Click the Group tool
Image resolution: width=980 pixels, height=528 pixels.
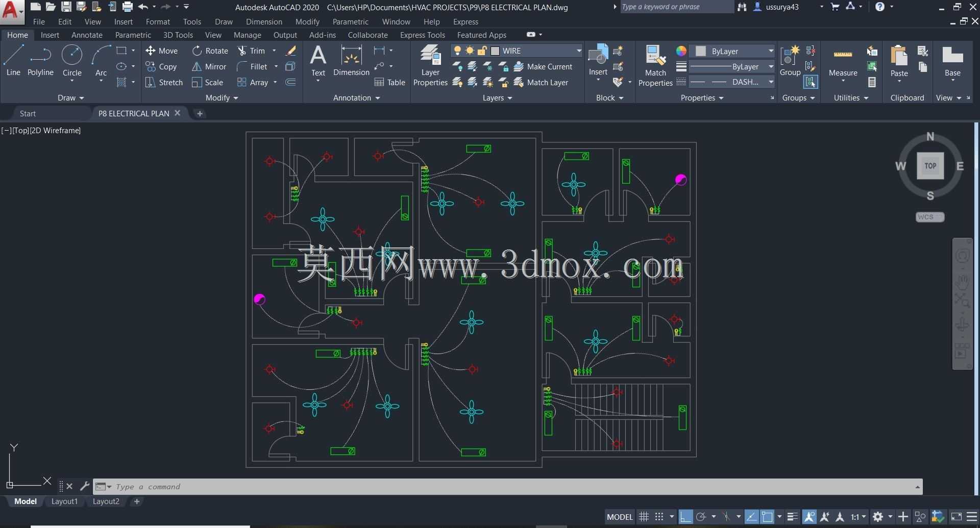790,61
